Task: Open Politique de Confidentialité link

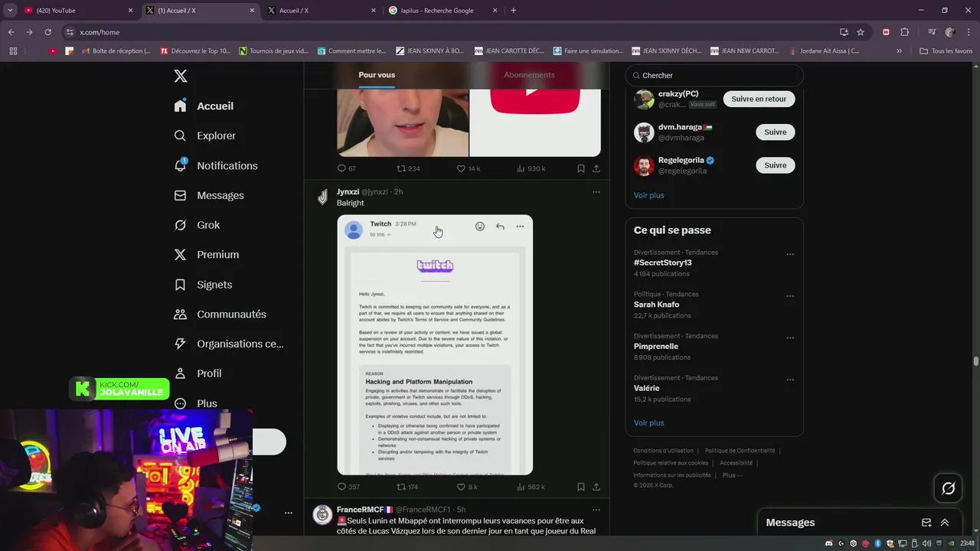Action: pyautogui.click(x=740, y=451)
